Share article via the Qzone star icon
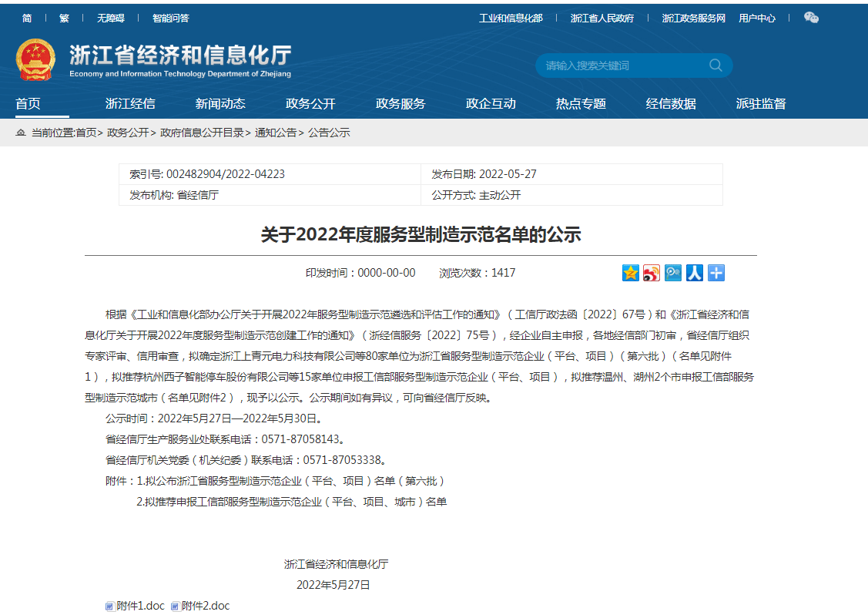Viewport: 868px width, 615px height. (x=630, y=273)
